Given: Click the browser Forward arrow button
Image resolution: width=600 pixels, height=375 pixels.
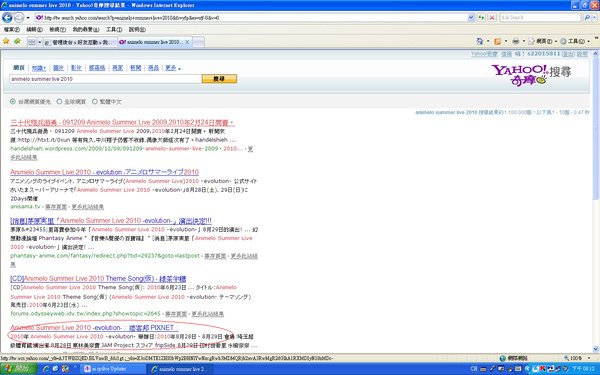Looking at the screenshot, I should [x=18, y=18].
